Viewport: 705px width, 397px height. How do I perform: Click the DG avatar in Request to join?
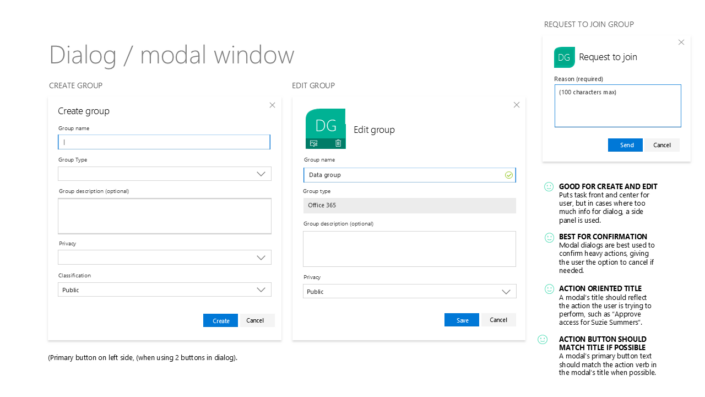pyautogui.click(x=564, y=57)
